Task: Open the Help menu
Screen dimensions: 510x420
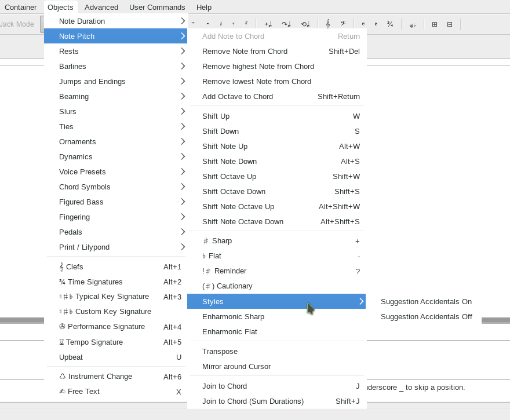Action: point(204,7)
